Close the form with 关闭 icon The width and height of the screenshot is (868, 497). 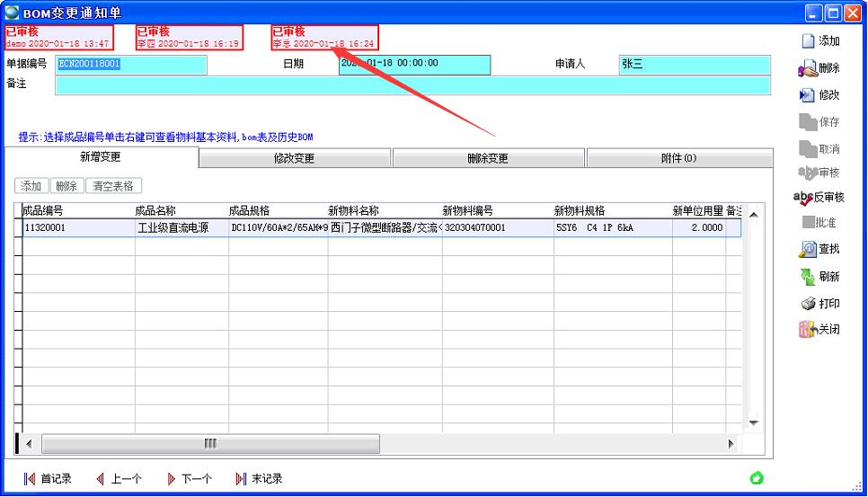pos(808,330)
